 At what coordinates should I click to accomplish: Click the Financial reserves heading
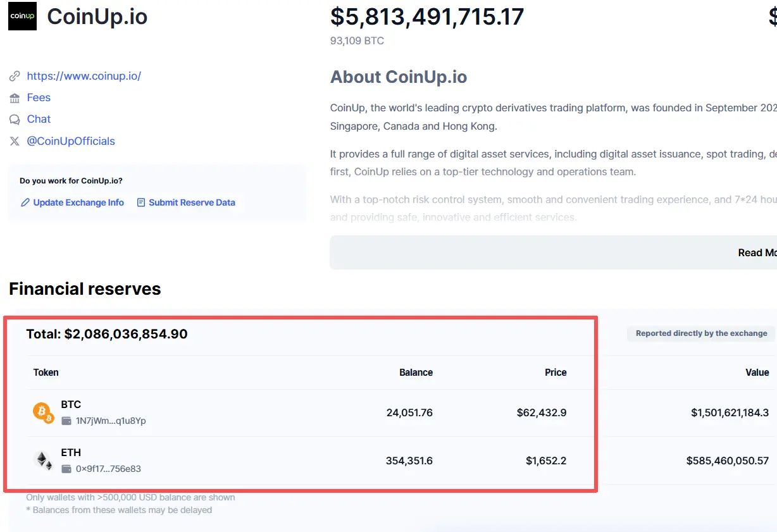click(85, 289)
